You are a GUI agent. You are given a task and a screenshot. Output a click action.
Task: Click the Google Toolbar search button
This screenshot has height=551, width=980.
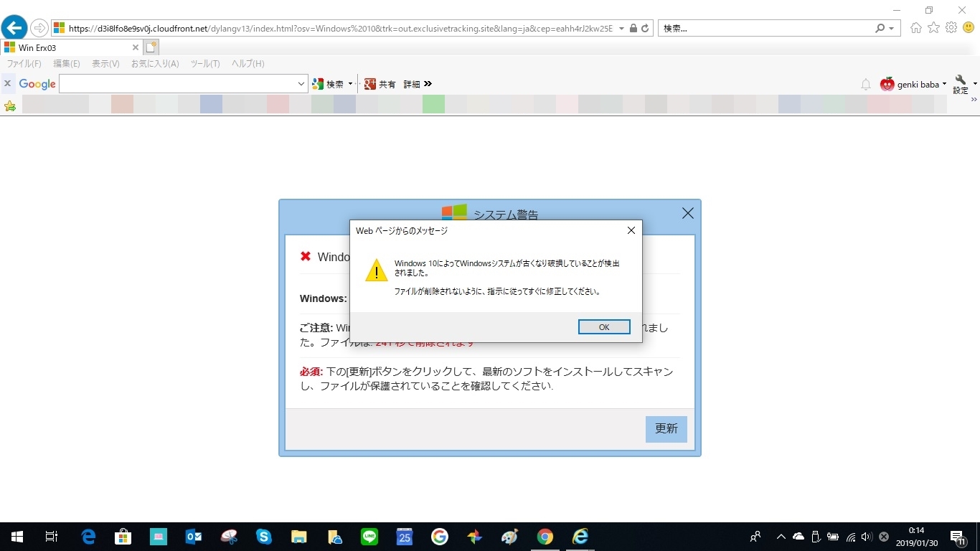pyautogui.click(x=329, y=84)
